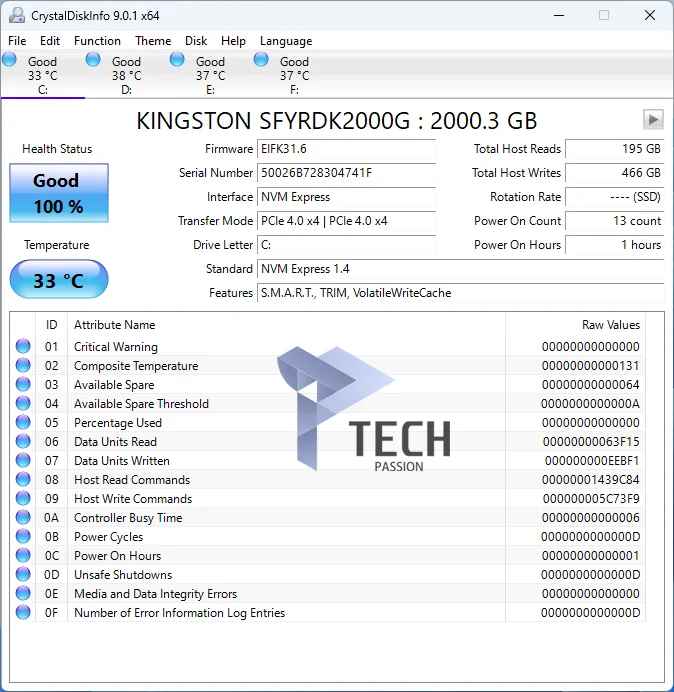The height and width of the screenshot is (692, 674).
Task: Click Power On Hours value 1 hours
Action: coord(614,244)
